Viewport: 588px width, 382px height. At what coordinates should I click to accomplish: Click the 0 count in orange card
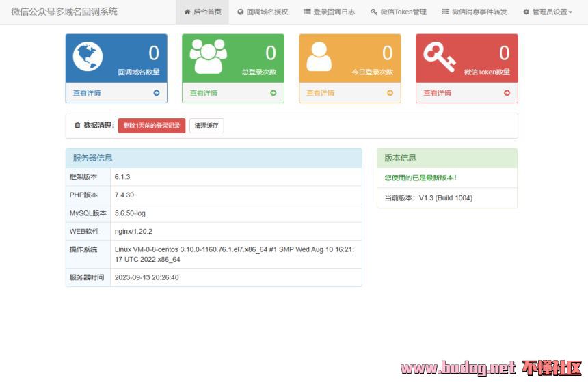388,53
